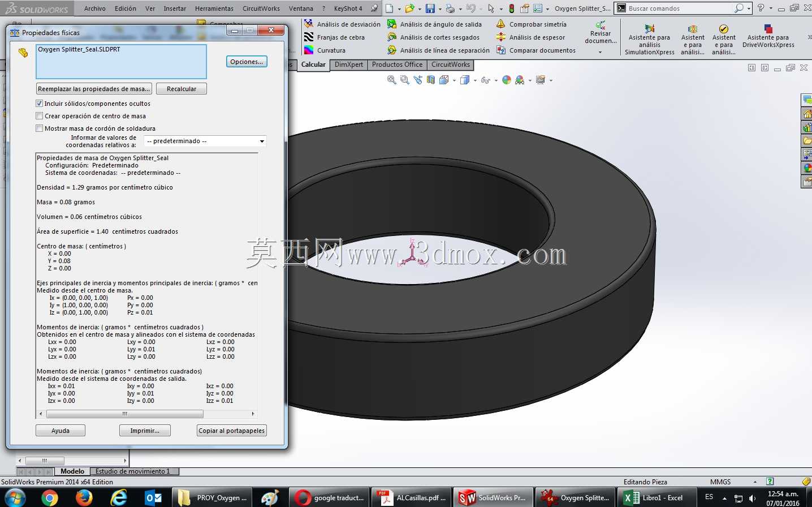Open ALCasillas.pdf from taskbar
The image size is (812, 507).
[x=412, y=498]
